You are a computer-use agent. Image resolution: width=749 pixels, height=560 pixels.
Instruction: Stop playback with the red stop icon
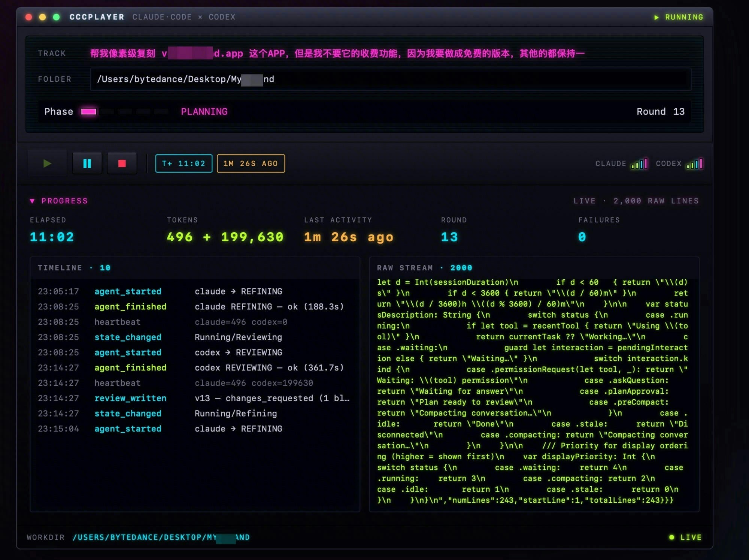click(x=122, y=163)
